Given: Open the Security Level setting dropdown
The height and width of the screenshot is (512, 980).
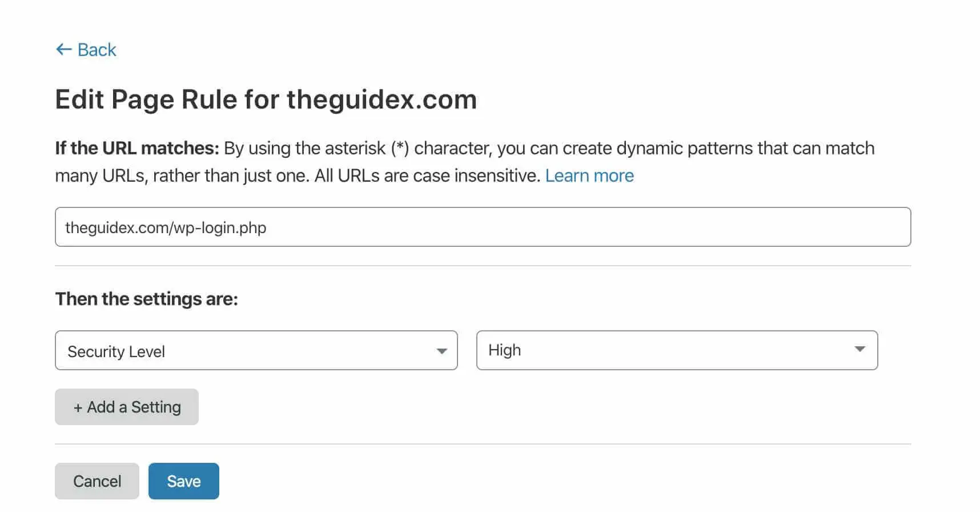Looking at the screenshot, I should coord(256,351).
